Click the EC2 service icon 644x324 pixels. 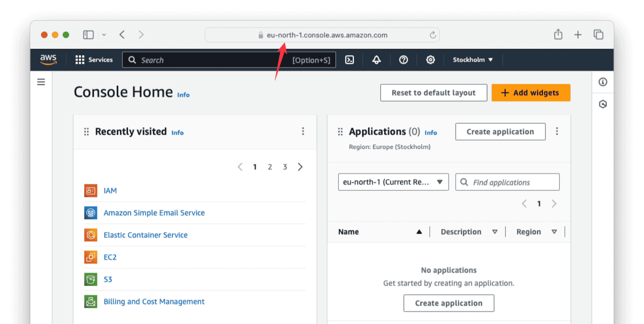coord(91,257)
